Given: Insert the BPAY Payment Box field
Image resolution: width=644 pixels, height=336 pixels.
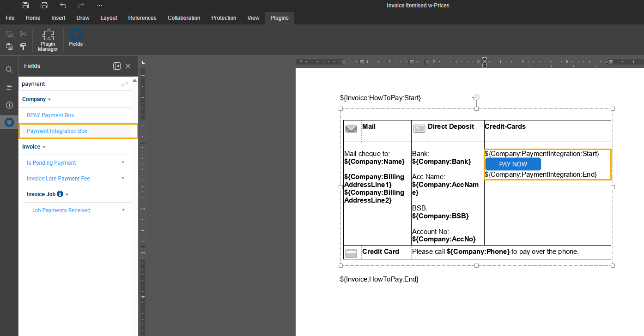Looking at the screenshot, I should tap(50, 115).
